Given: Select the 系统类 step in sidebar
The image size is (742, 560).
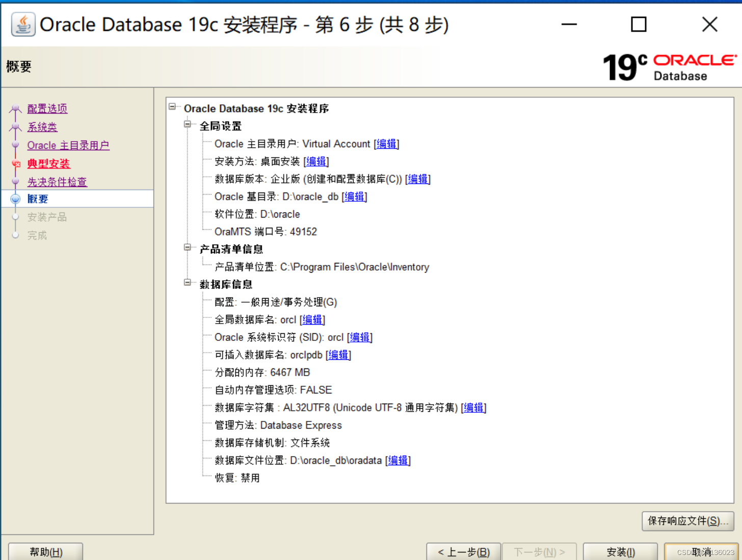Looking at the screenshot, I should point(42,126).
